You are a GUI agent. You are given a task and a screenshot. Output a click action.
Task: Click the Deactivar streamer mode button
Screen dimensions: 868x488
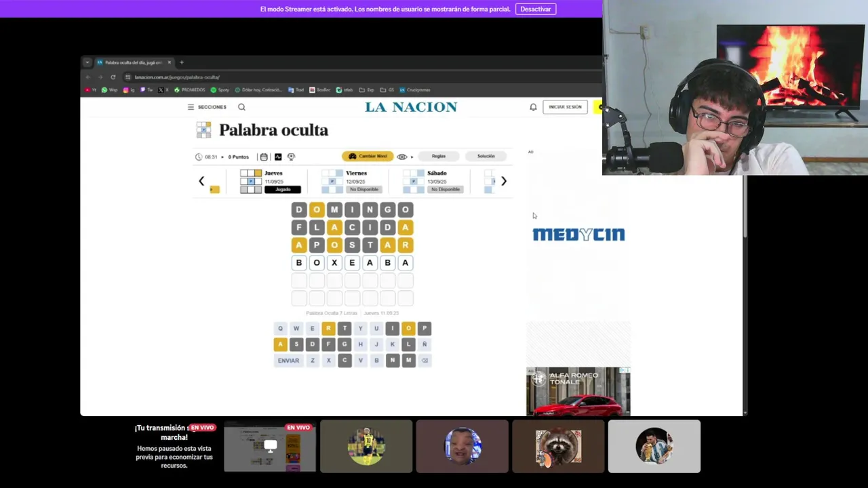click(536, 9)
